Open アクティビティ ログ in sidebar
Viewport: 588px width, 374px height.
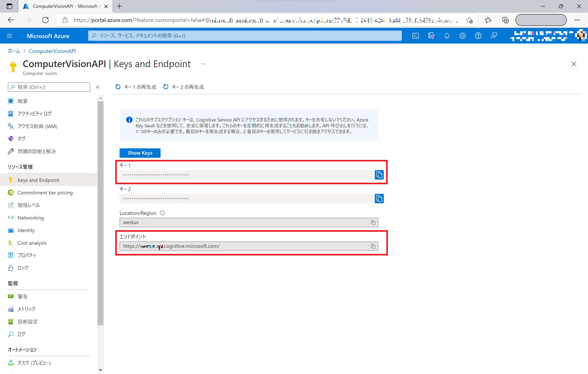49,114
